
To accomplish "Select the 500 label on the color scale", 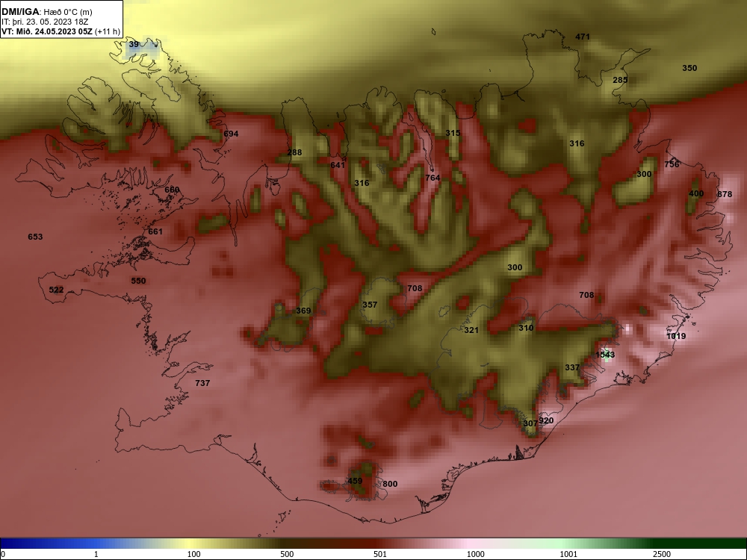I will click(x=287, y=554).
